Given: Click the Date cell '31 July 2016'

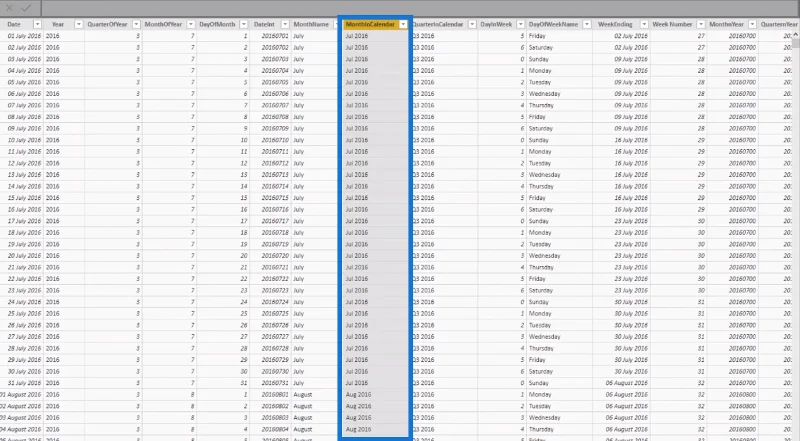Looking at the screenshot, I should click(24, 383).
